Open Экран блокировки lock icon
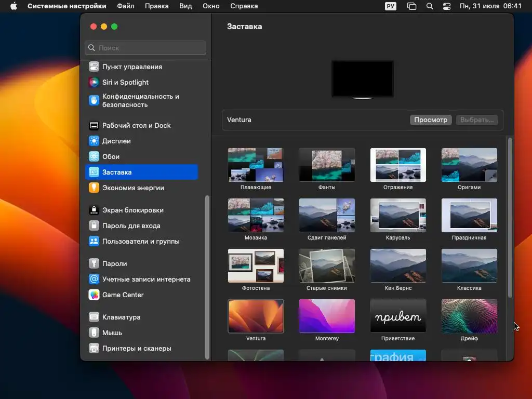 (94, 210)
